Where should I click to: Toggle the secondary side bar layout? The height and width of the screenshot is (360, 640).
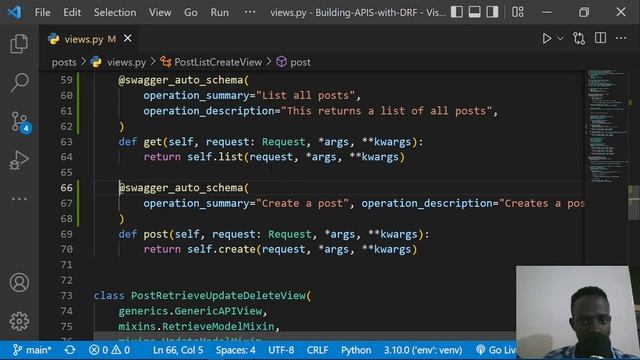[x=492, y=12]
